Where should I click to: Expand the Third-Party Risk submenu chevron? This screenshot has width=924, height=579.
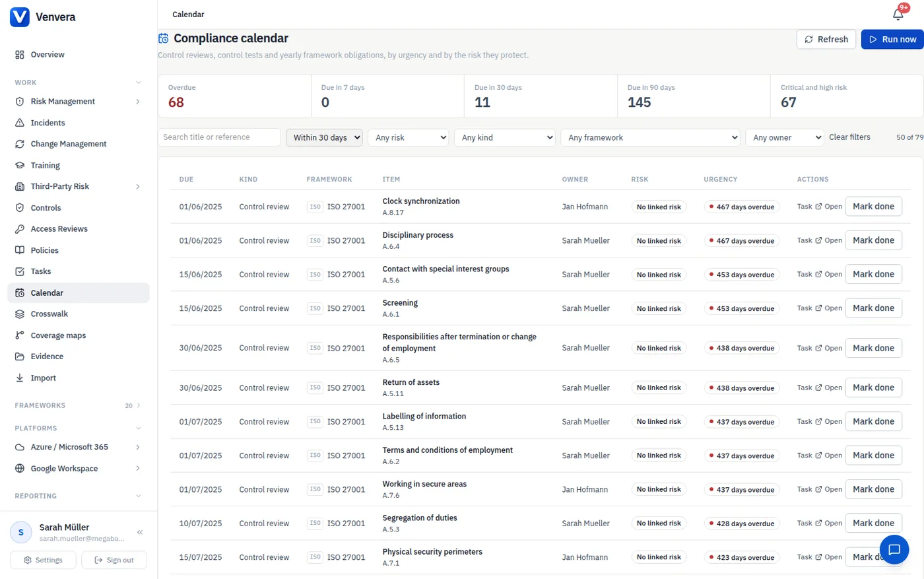(x=138, y=187)
